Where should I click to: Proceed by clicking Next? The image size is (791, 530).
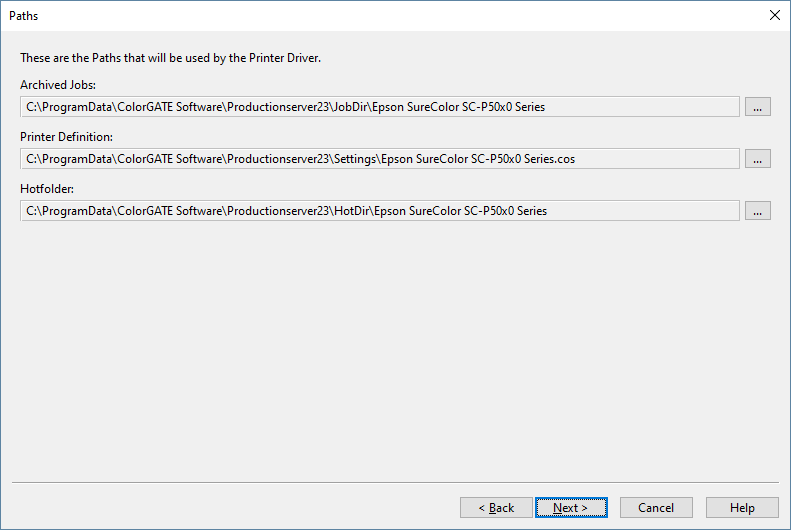[x=570, y=508]
